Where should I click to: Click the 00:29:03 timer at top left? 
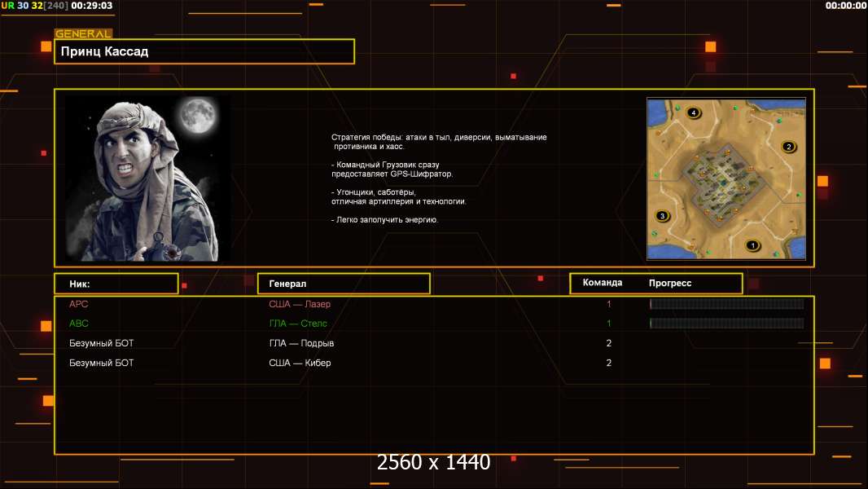(x=92, y=6)
